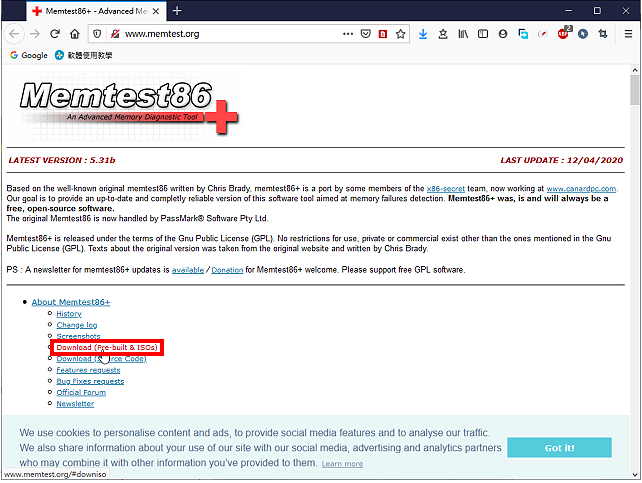Go to the History section link

tap(69, 314)
